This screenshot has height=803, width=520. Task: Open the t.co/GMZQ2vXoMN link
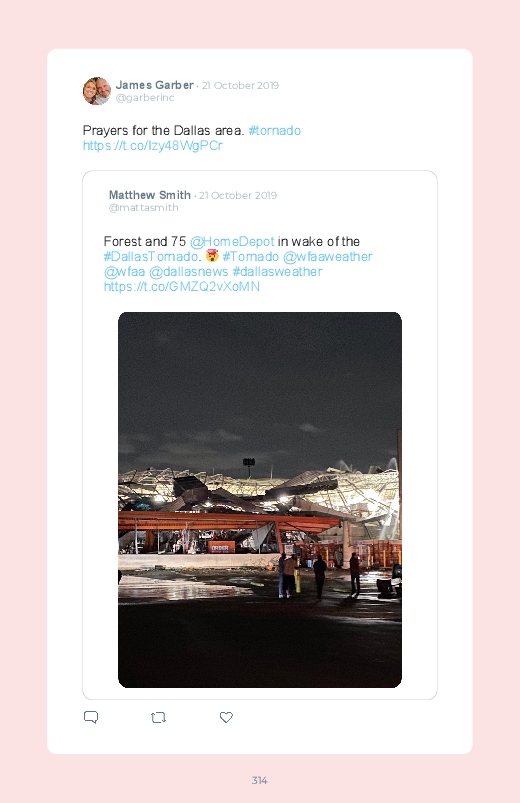(x=182, y=287)
